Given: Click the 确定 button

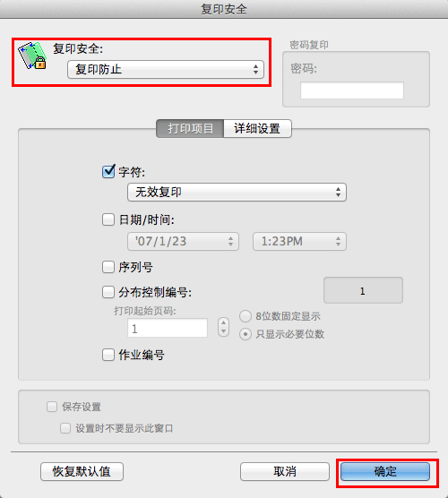Looking at the screenshot, I should click(x=385, y=472).
